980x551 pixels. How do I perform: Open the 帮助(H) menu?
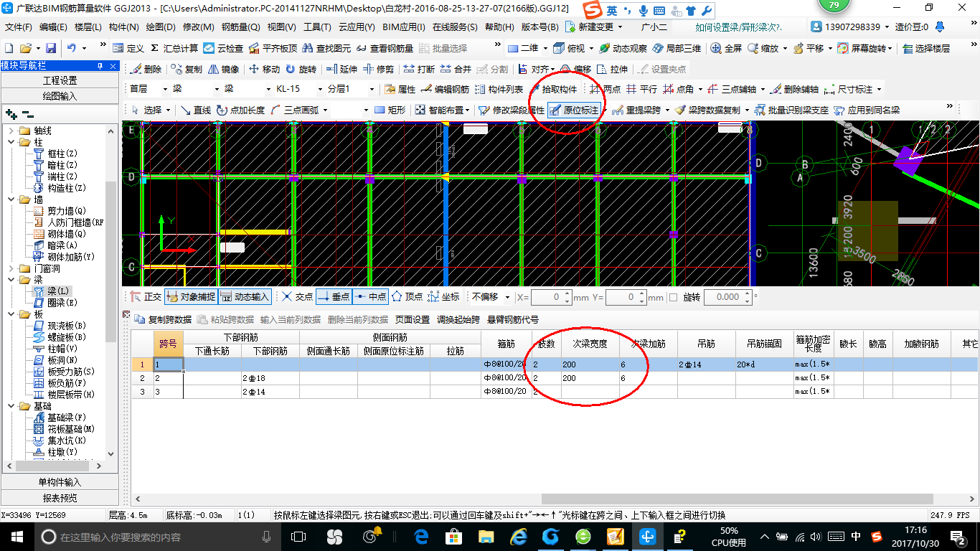(499, 27)
